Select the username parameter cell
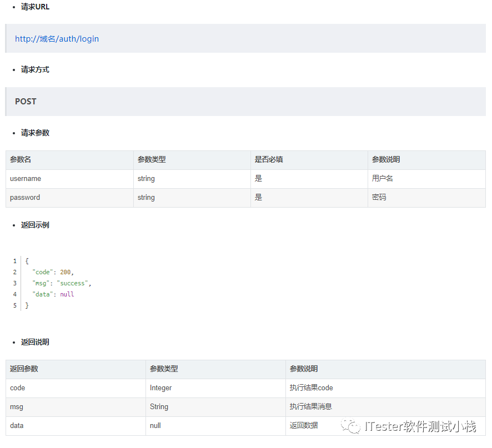Screen dimensions: 492x448 click(26, 179)
